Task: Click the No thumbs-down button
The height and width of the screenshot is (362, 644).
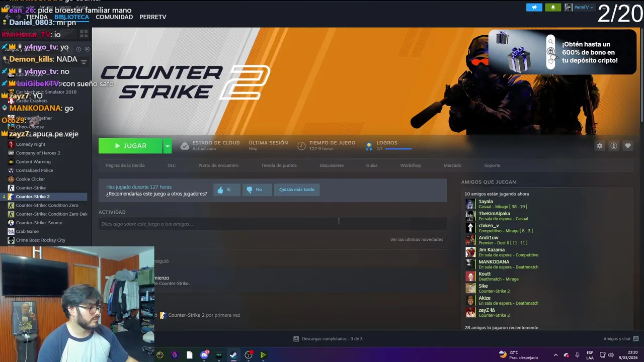Action: point(257,190)
